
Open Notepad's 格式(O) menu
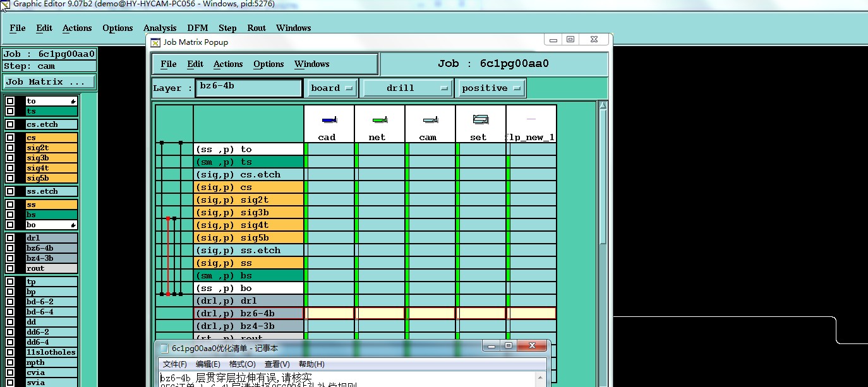[x=242, y=364]
